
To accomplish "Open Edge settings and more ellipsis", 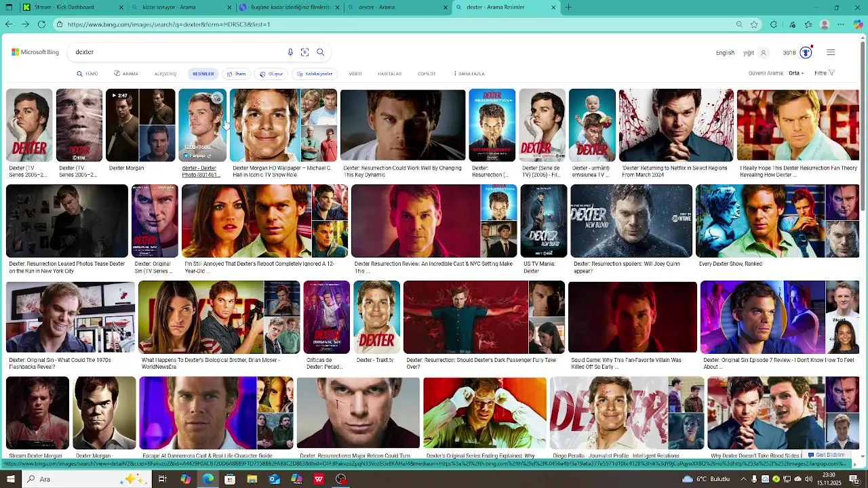I will click(x=842, y=24).
